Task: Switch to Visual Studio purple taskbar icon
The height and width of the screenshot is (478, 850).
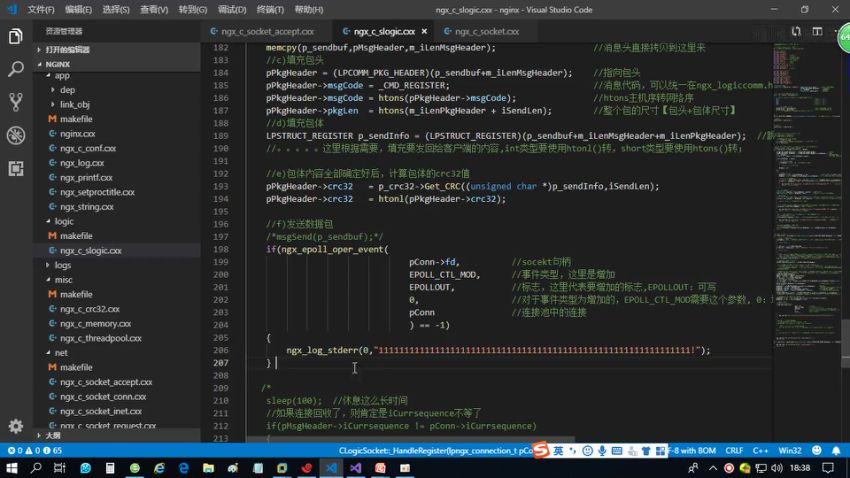Action: tap(356, 468)
